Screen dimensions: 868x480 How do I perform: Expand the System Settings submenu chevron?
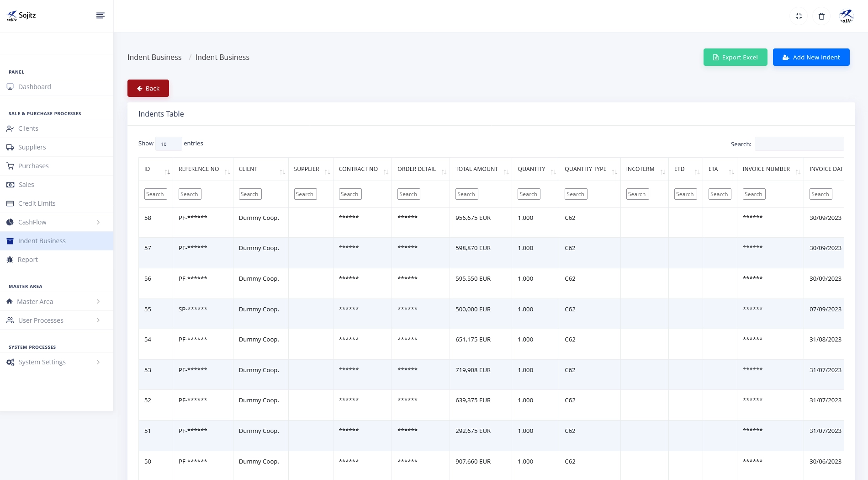(98, 362)
